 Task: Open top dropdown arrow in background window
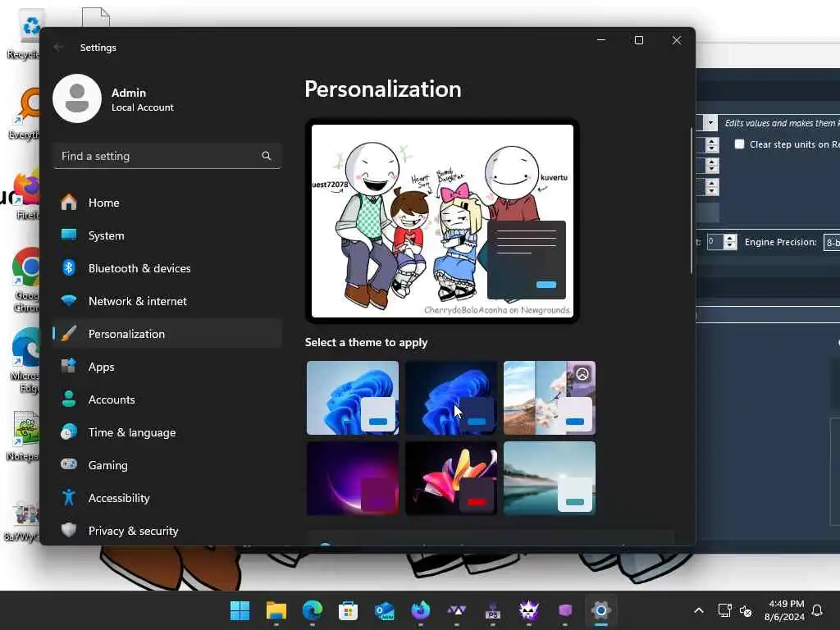pos(710,123)
